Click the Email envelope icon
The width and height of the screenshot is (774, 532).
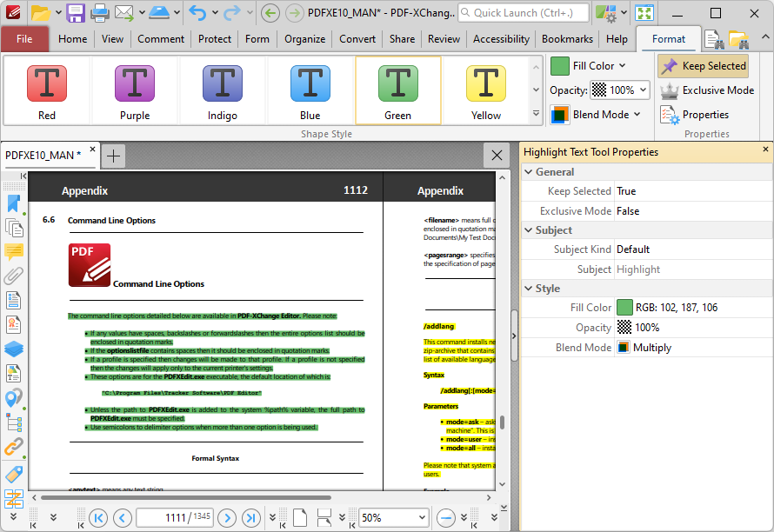tap(123, 12)
